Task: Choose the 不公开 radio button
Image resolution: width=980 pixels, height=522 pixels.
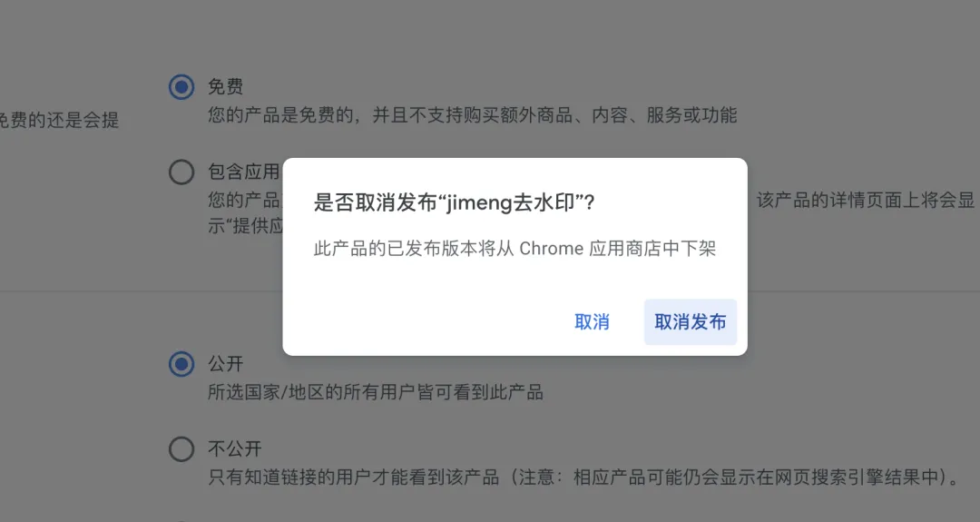Action: 181,448
